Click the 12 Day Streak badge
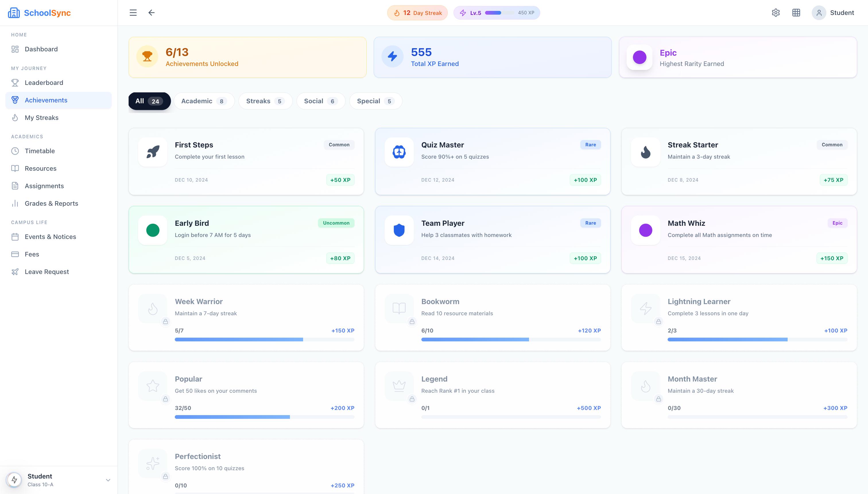 coord(417,13)
